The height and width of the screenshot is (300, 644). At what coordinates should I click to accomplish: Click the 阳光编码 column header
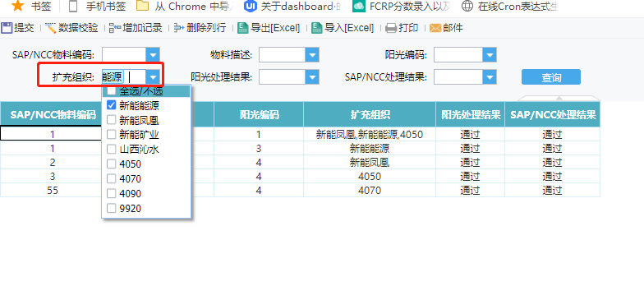click(x=259, y=115)
